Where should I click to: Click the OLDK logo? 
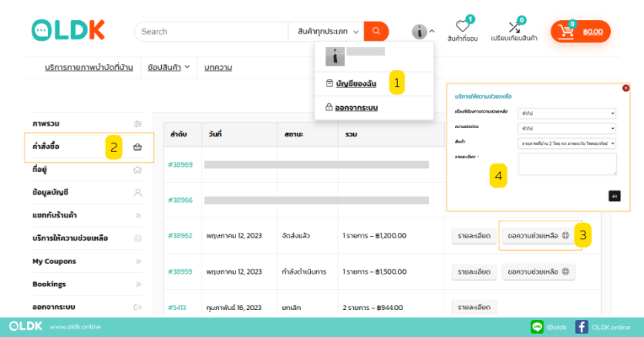68,30
